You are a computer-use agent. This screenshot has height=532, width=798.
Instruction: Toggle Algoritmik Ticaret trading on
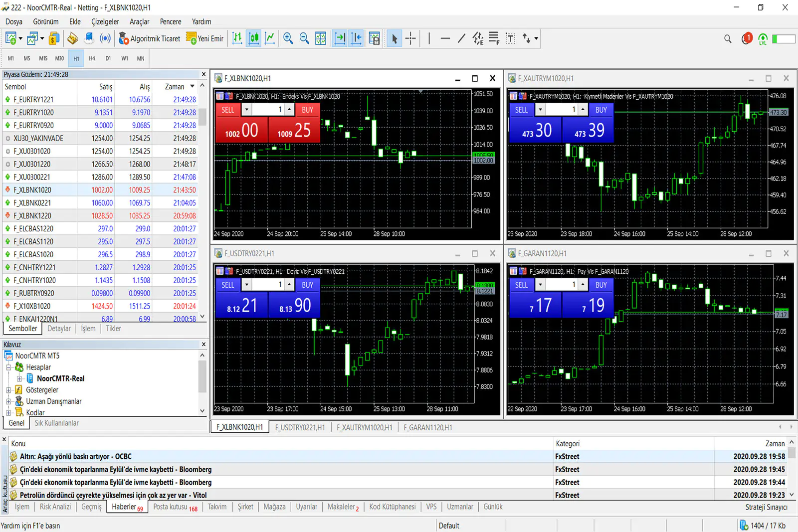pyautogui.click(x=149, y=38)
